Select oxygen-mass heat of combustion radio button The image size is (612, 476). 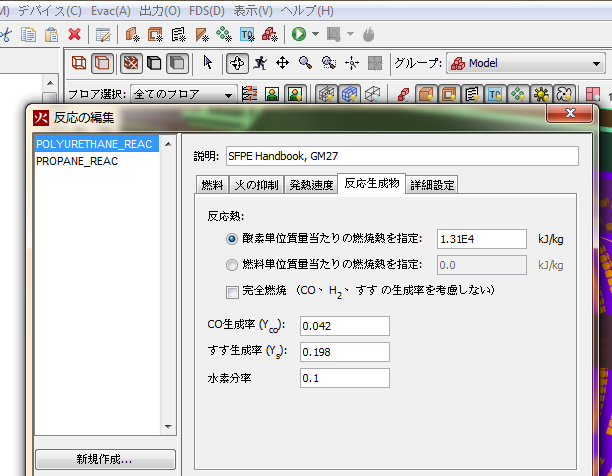tap(232, 239)
